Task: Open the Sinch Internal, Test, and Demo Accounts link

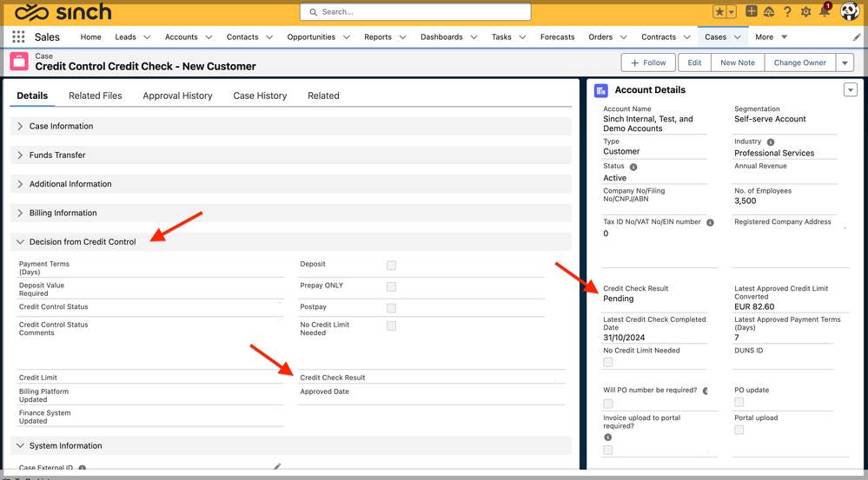Action: [x=648, y=124]
